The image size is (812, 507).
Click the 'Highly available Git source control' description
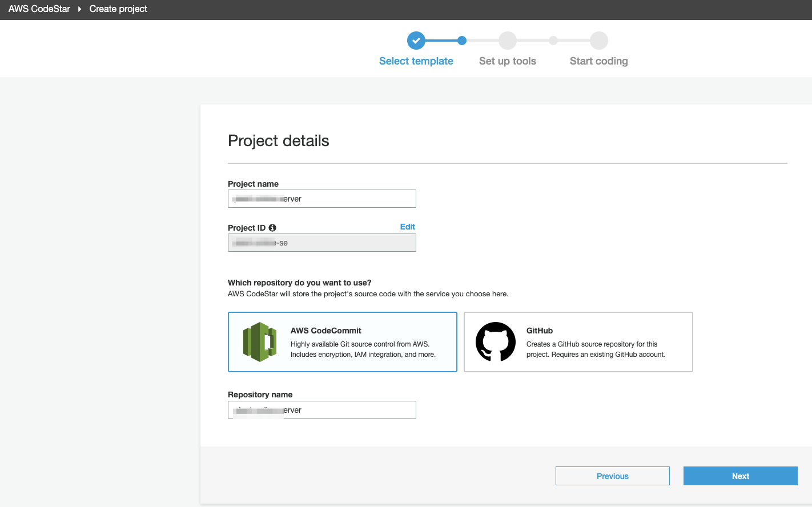tap(363, 349)
